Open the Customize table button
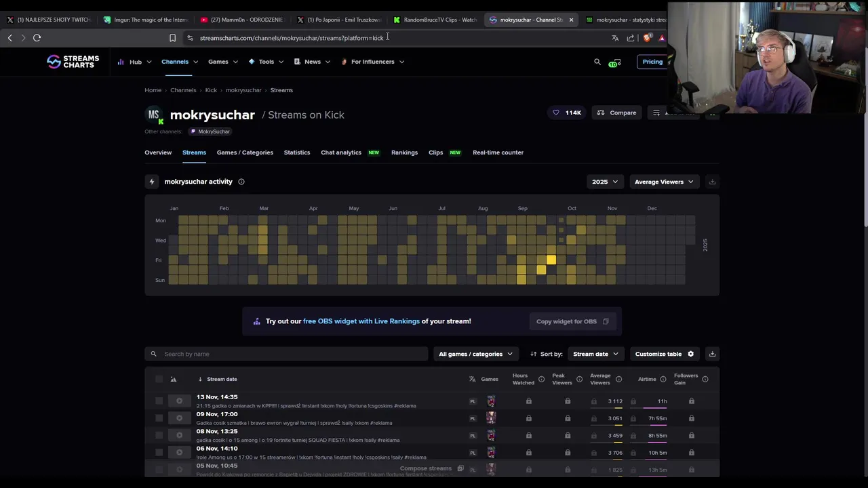This screenshot has width=868, height=488. point(665,354)
